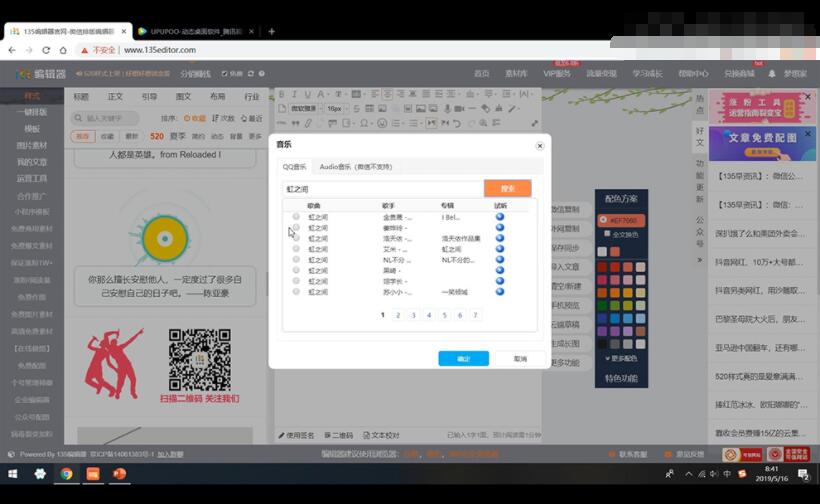Open the taskbar notification center icon
This screenshot has height=504, width=820.
pyautogui.click(x=803, y=474)
